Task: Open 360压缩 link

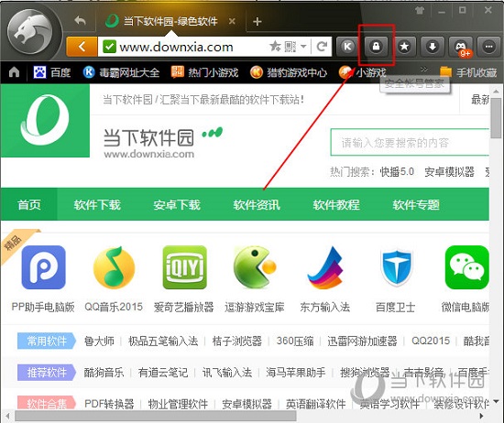Action: point(295,341)
